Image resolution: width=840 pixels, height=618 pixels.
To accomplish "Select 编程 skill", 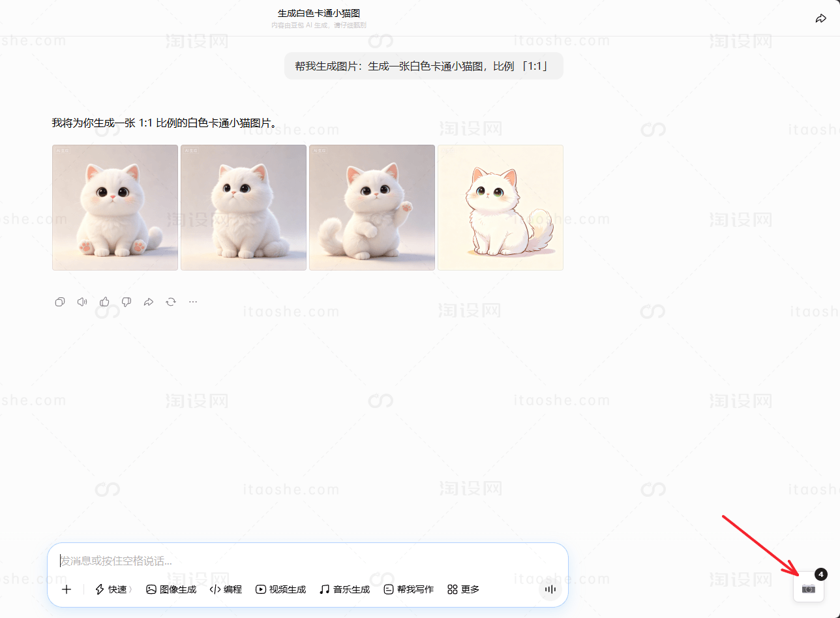I will click(x=226, y=589).
